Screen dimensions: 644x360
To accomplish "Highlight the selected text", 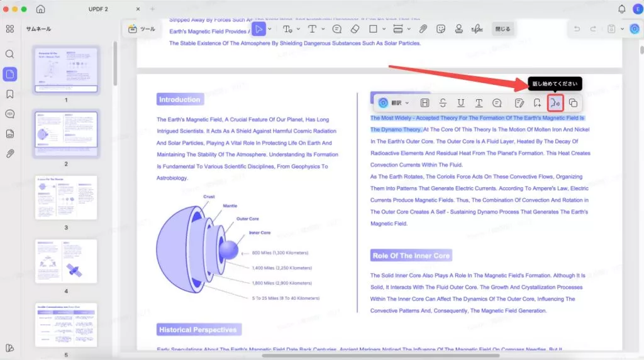I will point(425,103).
